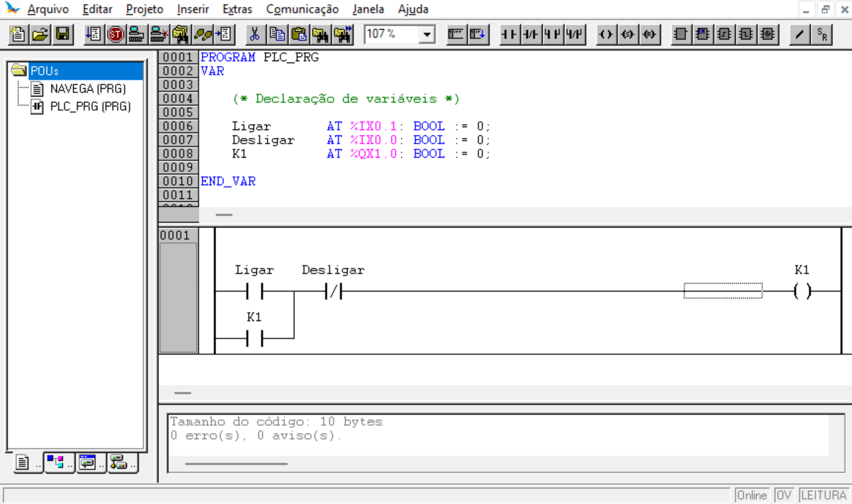Open the Projeto menu
This screenshot has width=852, height=504.
tap(145, 9)
